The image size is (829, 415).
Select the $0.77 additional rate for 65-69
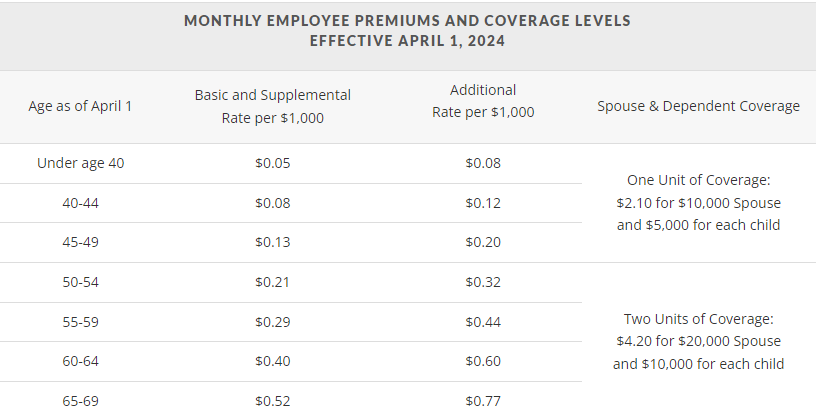483,401
